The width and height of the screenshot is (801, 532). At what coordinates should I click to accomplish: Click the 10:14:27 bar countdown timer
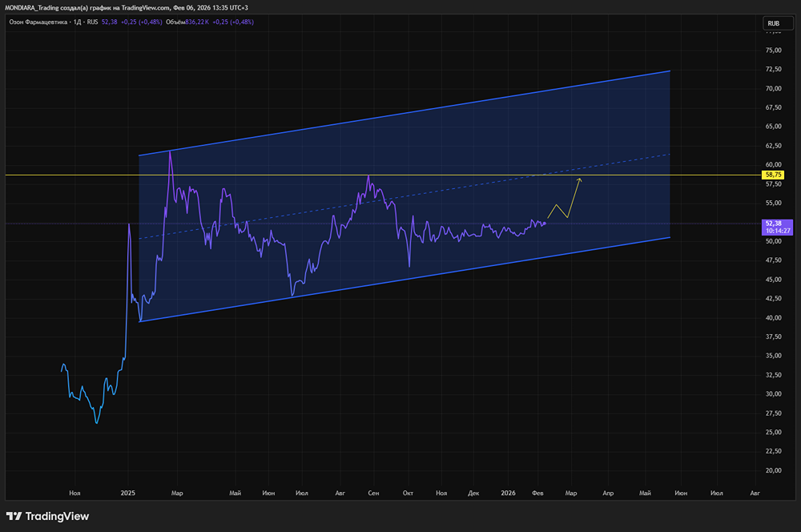coord(778,231)
